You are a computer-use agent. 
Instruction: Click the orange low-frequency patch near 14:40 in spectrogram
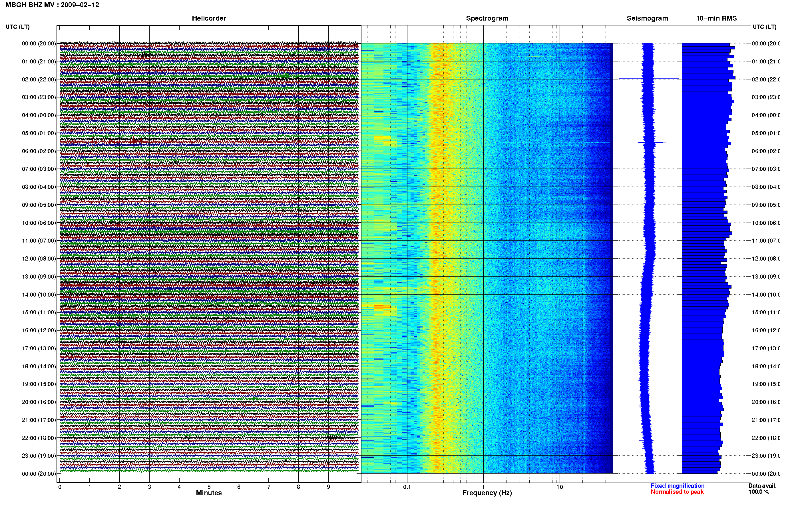382,307
